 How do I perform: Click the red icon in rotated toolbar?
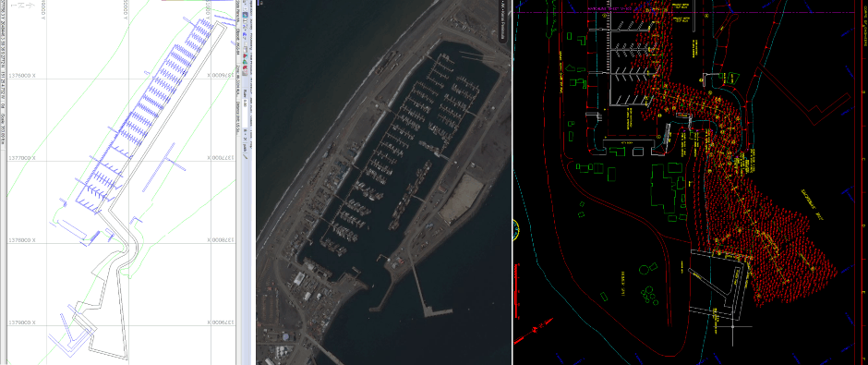point(245,67)
